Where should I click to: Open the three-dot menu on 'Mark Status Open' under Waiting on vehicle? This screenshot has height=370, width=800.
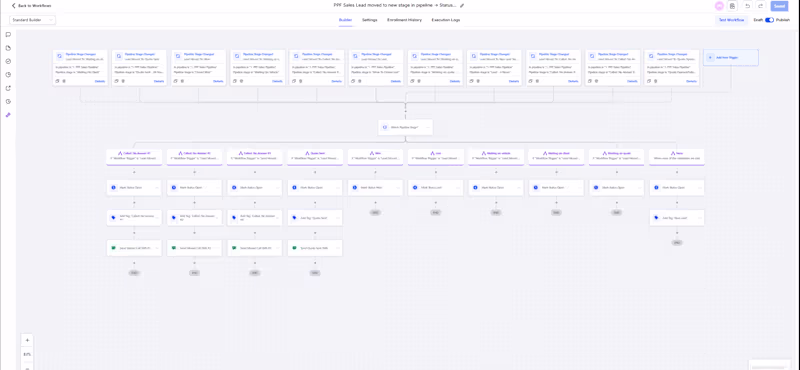[519, 188]
